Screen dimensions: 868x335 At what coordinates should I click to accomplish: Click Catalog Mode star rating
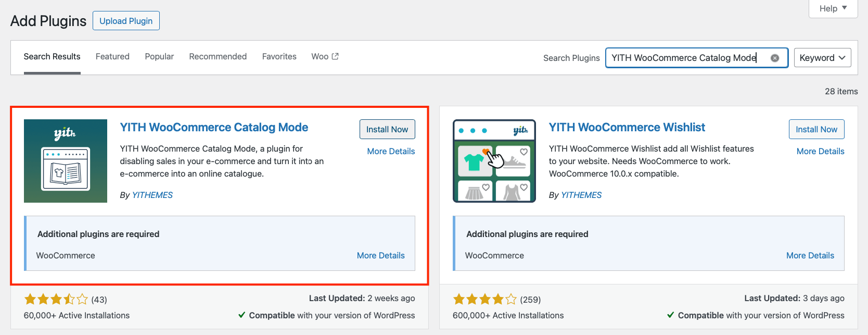pyautogui.click(x=56, y=299)
